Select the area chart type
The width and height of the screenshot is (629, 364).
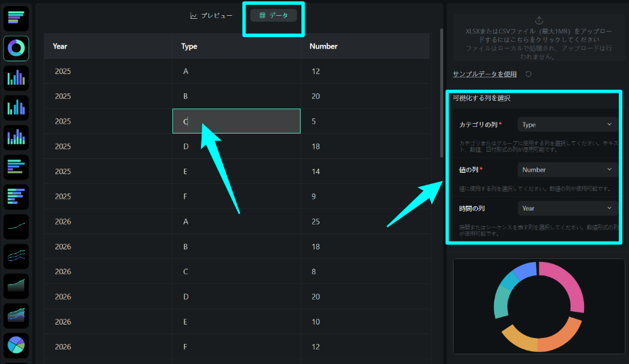[15, 286]
